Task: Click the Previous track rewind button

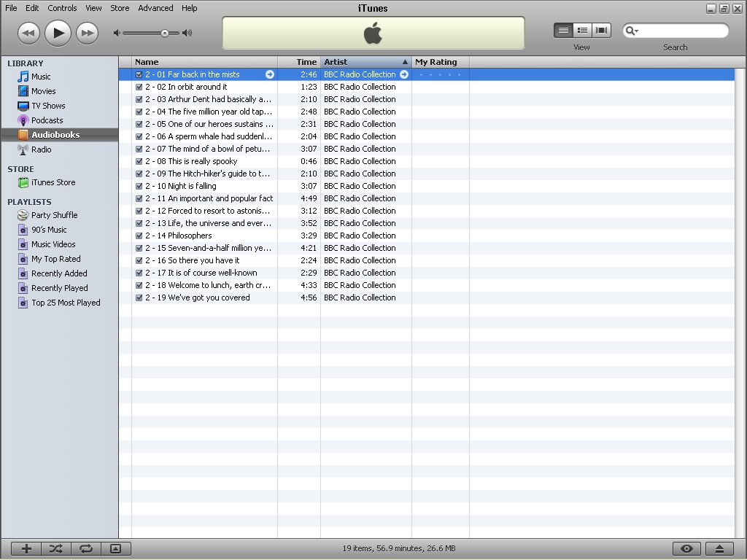Action: (x=28, y=33)
